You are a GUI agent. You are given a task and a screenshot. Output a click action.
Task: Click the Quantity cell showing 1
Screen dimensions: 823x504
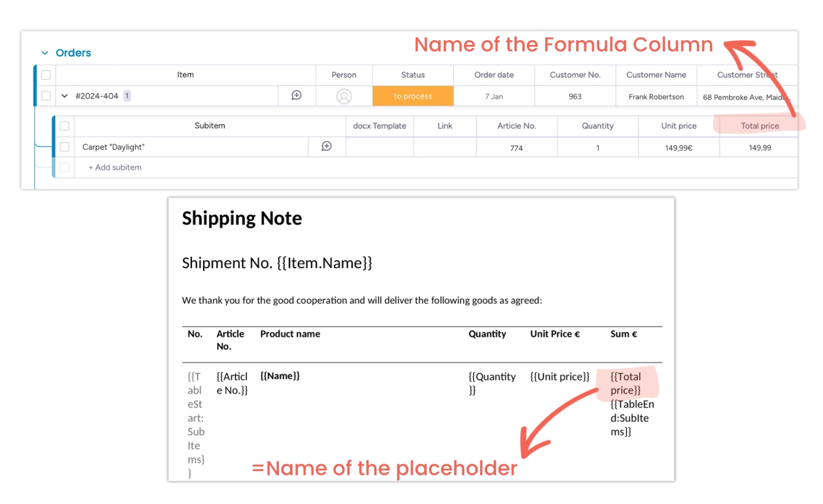click(x=597, y=148)
